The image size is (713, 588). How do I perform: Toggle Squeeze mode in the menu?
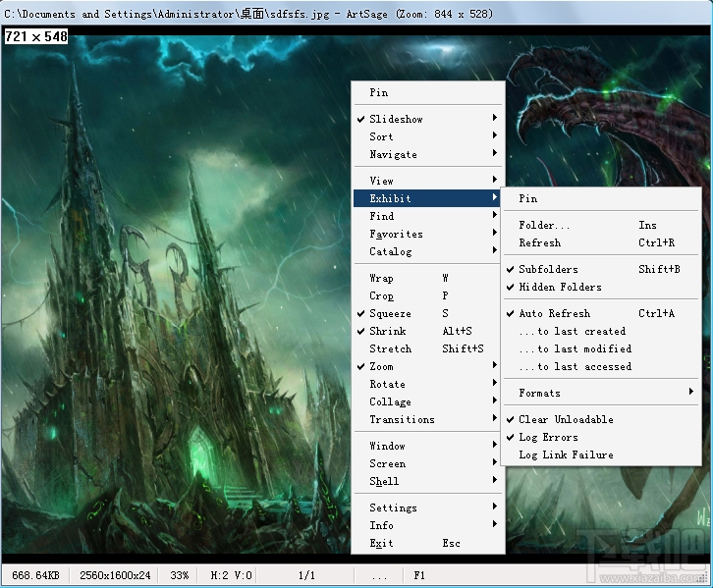coord(428,313)
